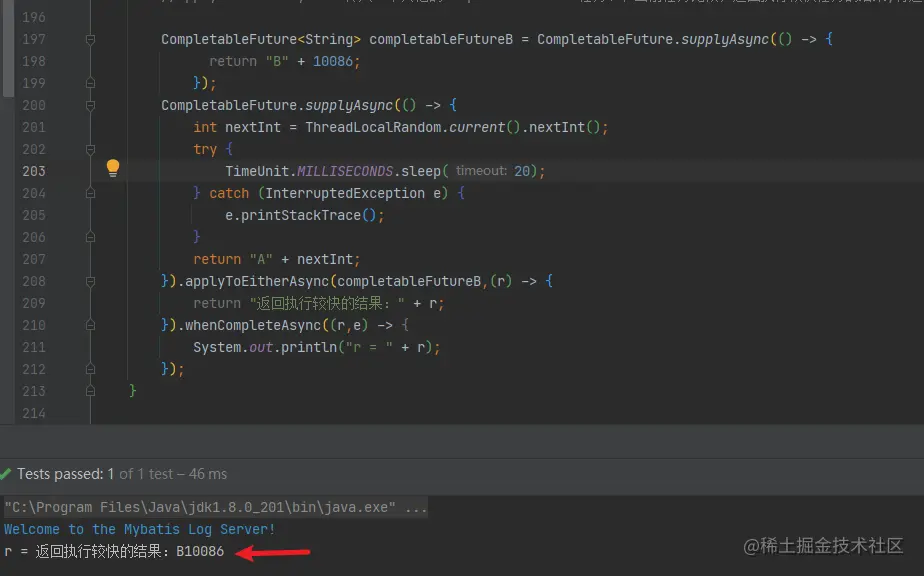Toggle the applyToEitherAsync fold on line 208
The image size is (924, 576).
(x=90, y=281)
